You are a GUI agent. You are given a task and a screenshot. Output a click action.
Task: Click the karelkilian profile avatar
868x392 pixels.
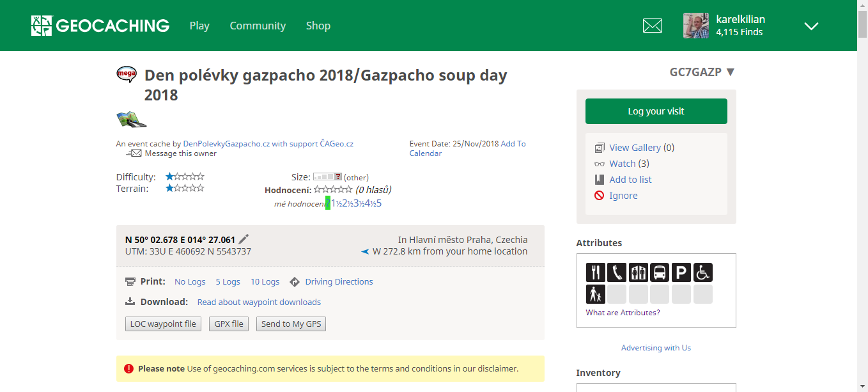696,26
